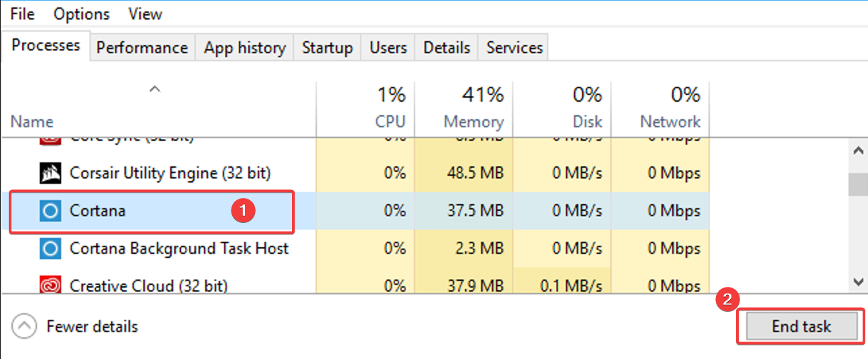This screenshot has width=868, height=359.
Task: Open the Options menu
Action: click(81, 13)
